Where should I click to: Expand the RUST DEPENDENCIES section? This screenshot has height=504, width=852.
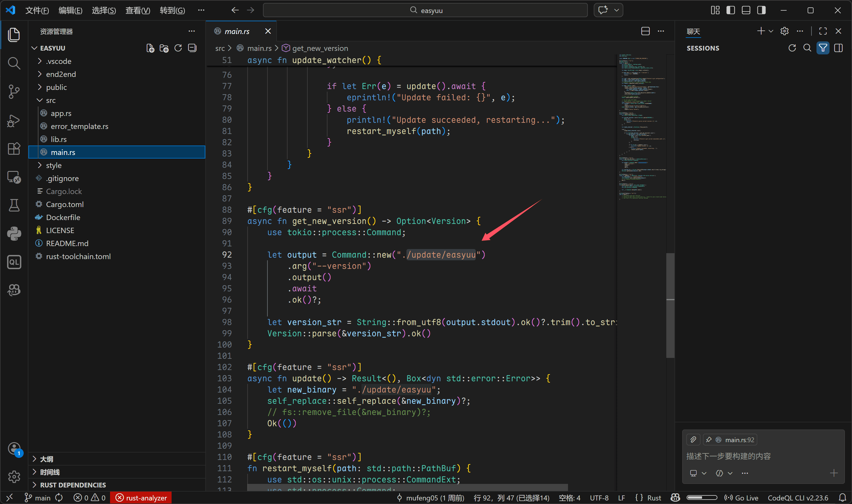73,485
